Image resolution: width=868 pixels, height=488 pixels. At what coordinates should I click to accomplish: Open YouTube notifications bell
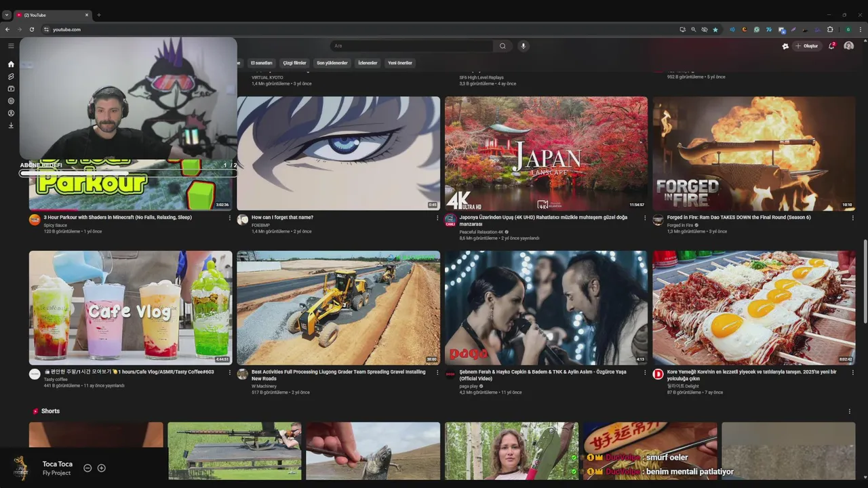click(x=831, y=46)
